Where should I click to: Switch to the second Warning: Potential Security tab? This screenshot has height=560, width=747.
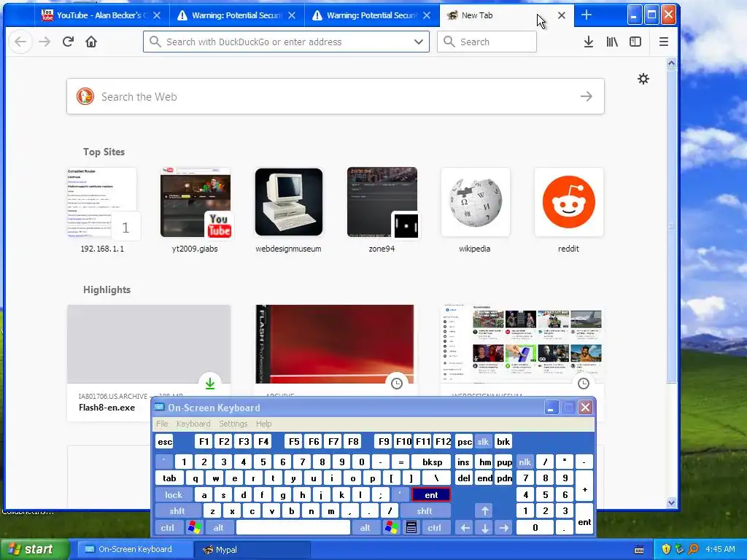(x=371, y=15)
